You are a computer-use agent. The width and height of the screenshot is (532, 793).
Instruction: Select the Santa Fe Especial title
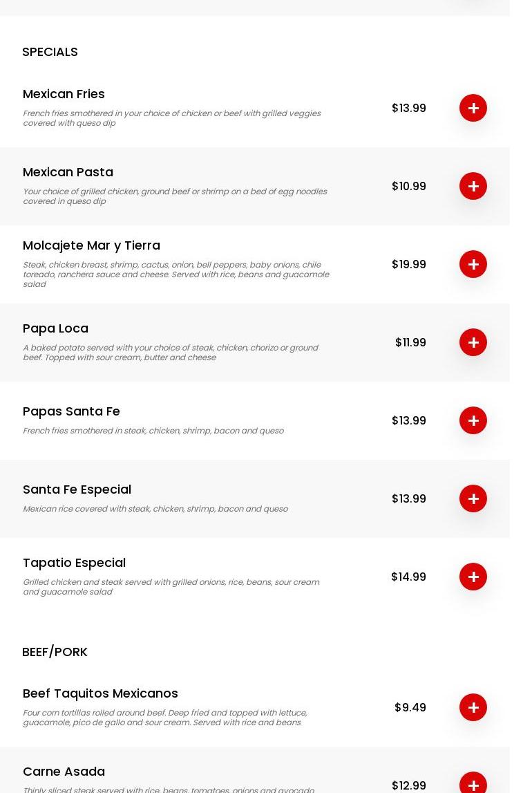(x=77, y=489)
